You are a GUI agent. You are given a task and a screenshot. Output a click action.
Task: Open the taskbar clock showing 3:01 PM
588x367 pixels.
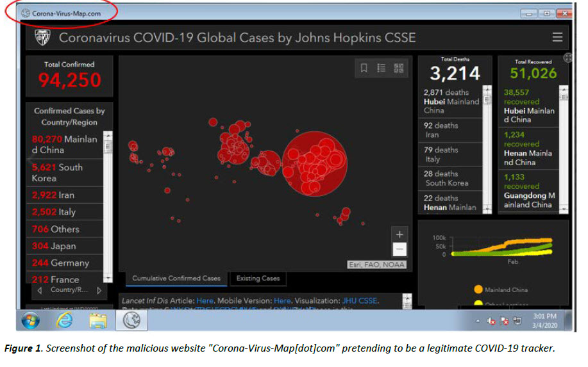[x=544, y=321]
